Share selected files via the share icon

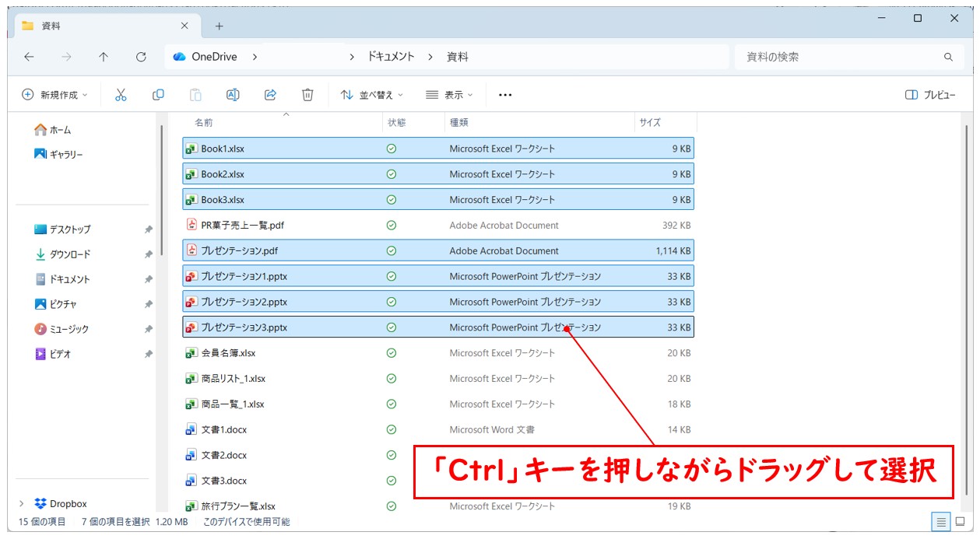pyautogui.click(x=270, y=94)
